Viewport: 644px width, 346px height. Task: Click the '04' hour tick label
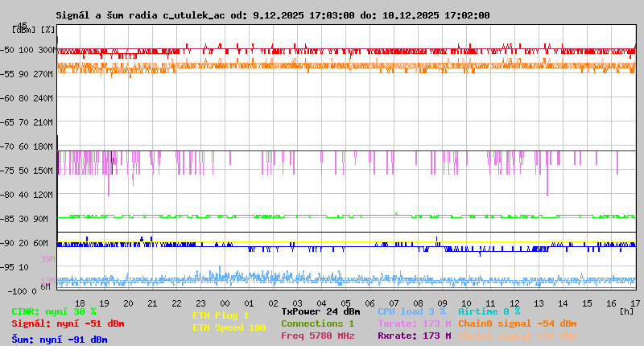(321, 303)
